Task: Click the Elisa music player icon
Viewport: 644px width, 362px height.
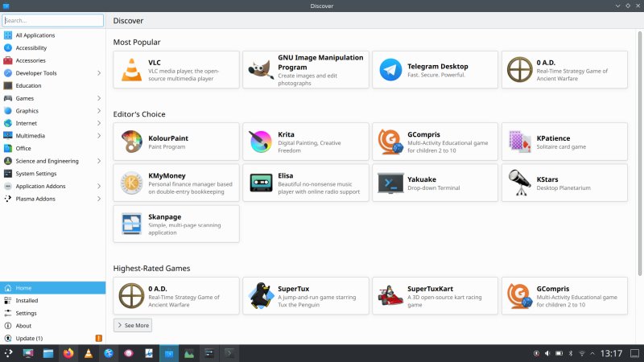Action: (261, 183)
